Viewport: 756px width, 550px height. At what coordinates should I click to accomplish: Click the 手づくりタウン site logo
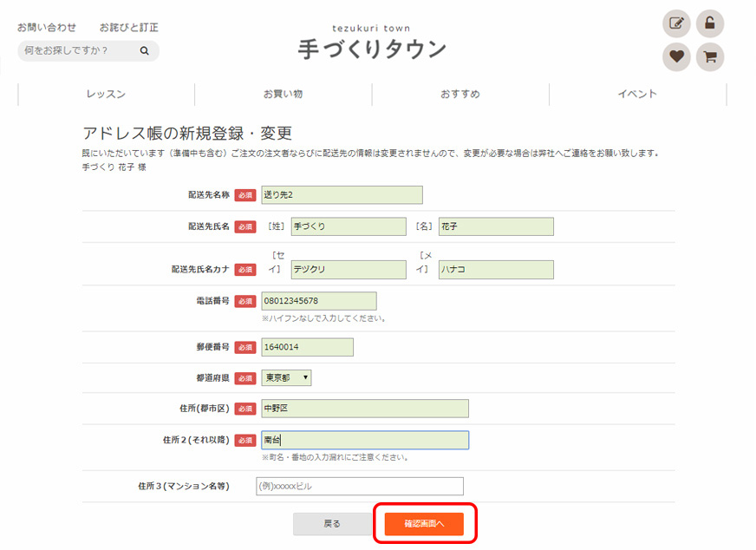[372, 43]
